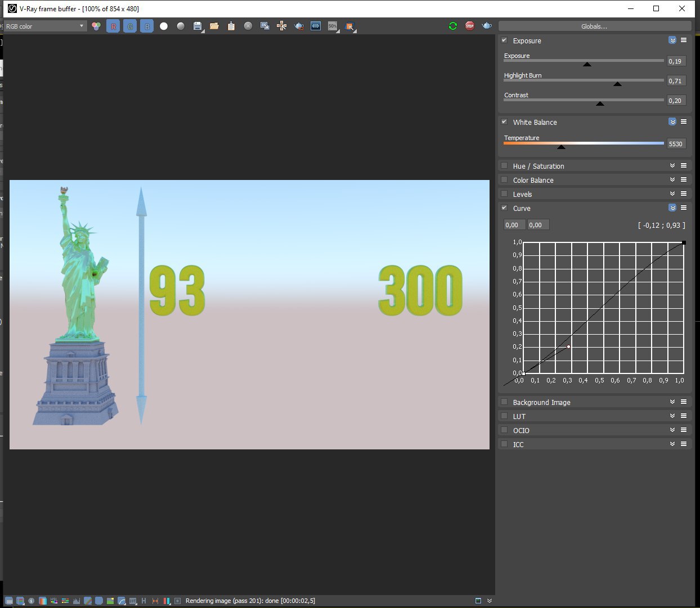The height and width of the screenshot is (608, 700).
Task: Enable the Color Balance checkbox
Action: pos(504,180)
